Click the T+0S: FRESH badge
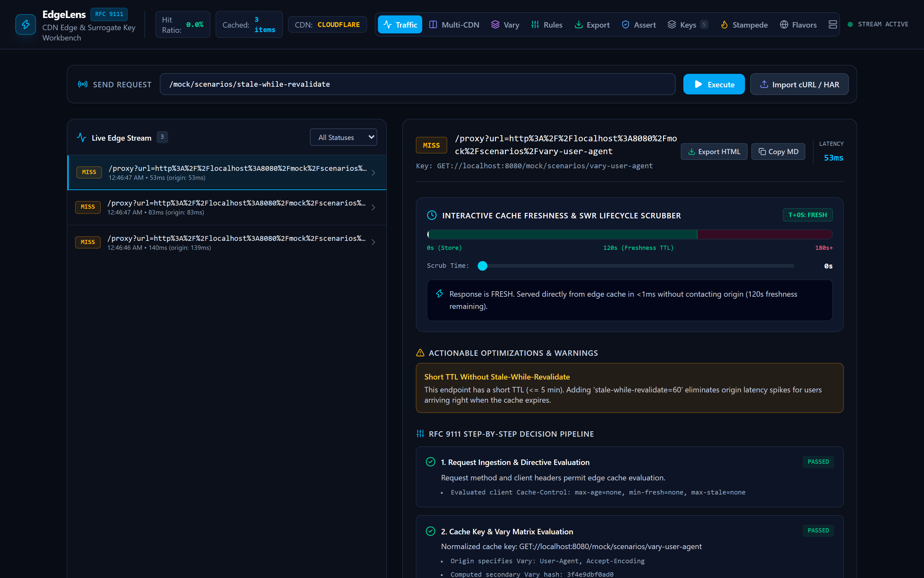 pos(807,215)
